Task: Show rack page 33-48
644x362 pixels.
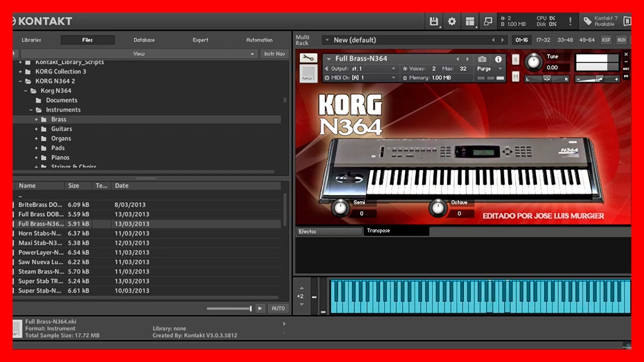Action: (565, 40)
